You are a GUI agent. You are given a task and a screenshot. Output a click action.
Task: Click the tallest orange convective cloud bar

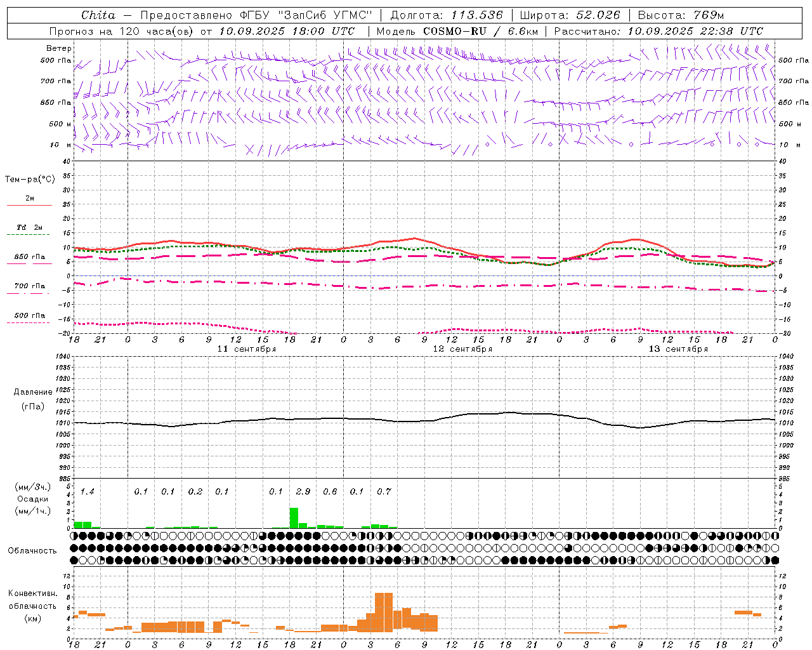pyautogui.click(x=384, y=612)
